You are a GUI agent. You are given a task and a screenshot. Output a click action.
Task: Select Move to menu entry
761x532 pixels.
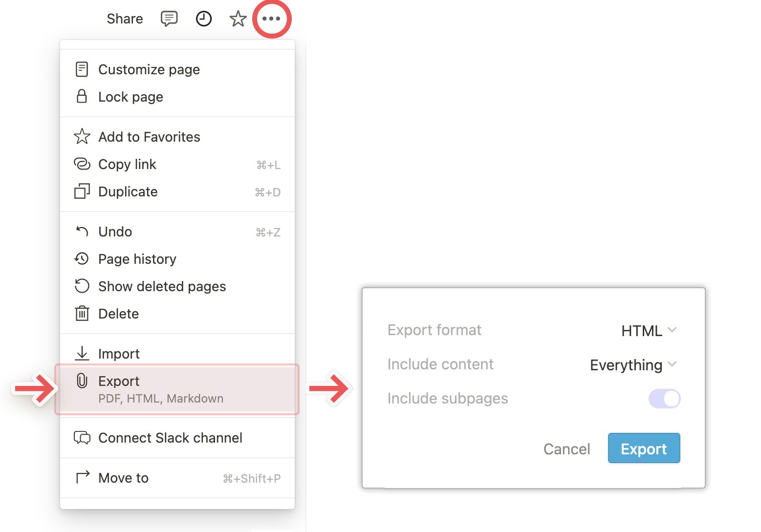(177, 478)
